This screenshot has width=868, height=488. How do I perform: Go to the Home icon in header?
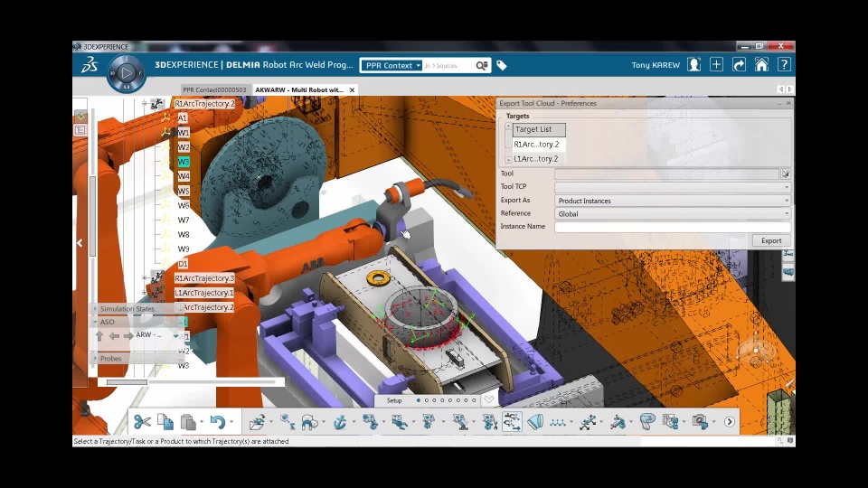point(761,65)
